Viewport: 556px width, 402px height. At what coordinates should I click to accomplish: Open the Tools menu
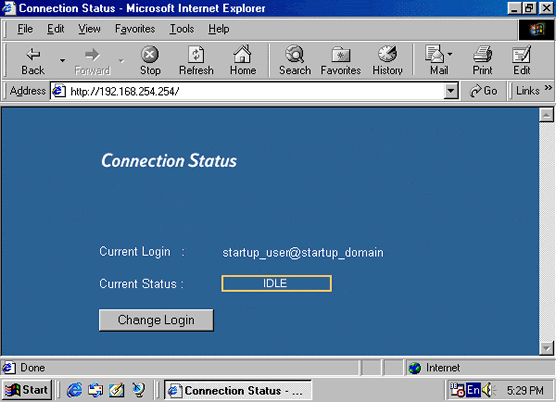[182, 29]
